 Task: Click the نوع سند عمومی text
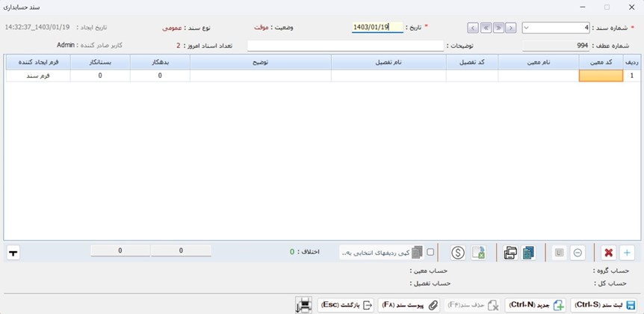(187, 28)
